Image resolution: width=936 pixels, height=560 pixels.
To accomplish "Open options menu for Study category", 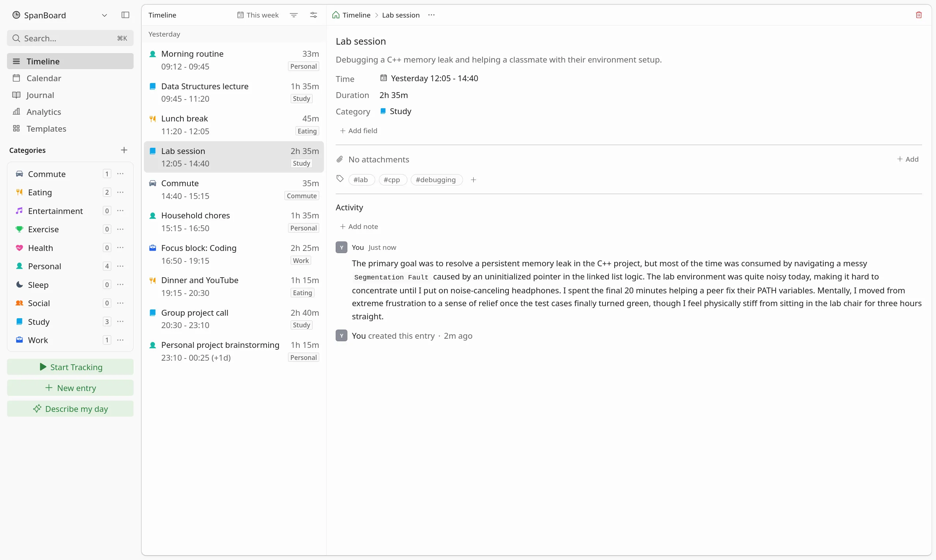I will [120, 322].
